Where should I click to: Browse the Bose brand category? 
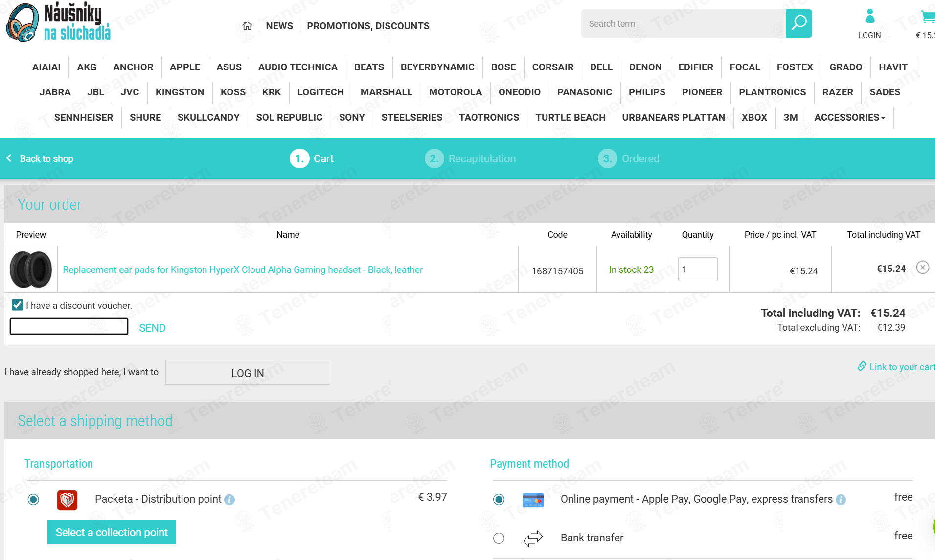[x=503, y=67]
